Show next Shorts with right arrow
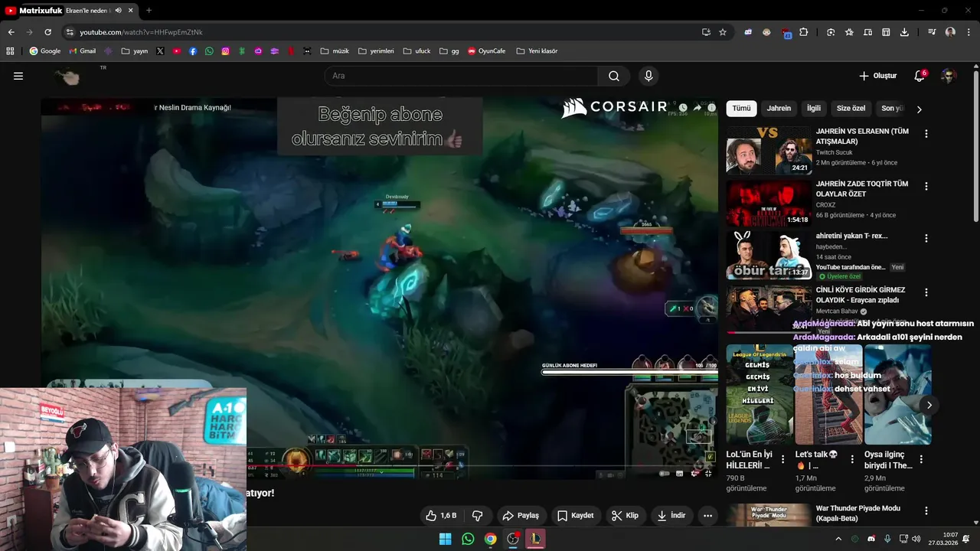Image resolution: width=980 pixels, height=551 pixels. coord(929,405)
